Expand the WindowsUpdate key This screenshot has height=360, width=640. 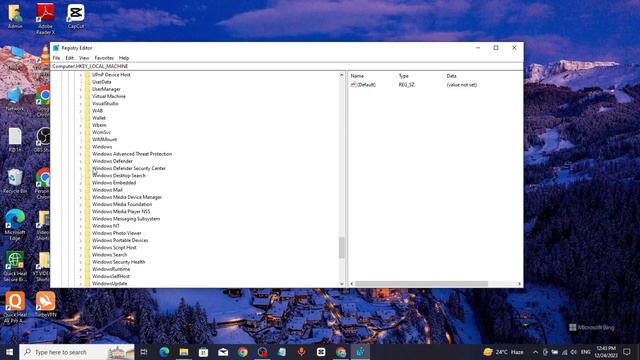(81, 284)
